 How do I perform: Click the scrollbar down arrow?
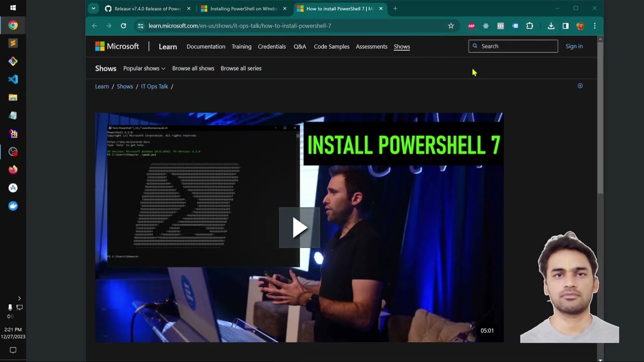coord(600,359)
